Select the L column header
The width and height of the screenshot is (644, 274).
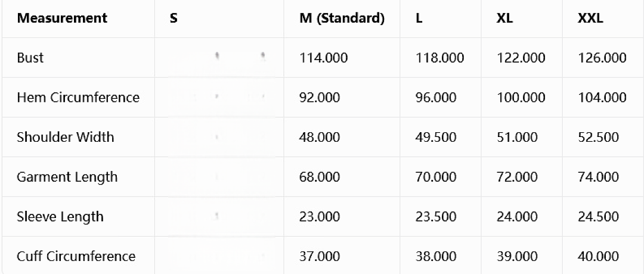click(x=419, y=18)
